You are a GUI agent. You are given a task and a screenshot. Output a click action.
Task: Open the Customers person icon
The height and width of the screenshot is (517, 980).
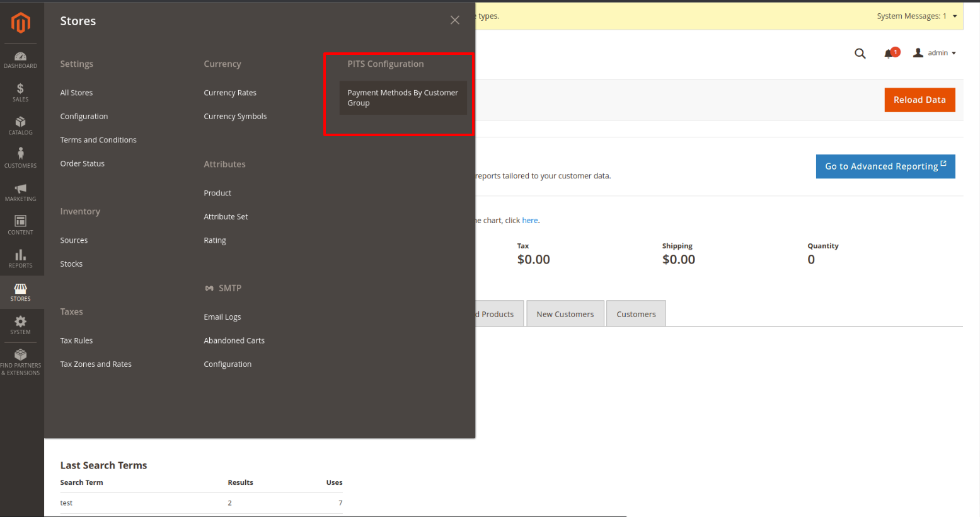click(21, 159)
